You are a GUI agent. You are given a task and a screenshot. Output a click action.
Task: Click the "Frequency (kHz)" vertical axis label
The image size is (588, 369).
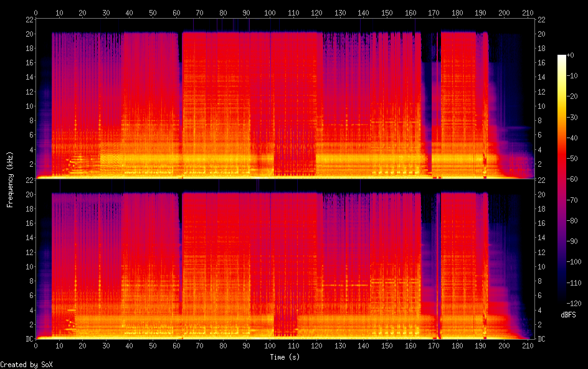click(x=10, y=179)
